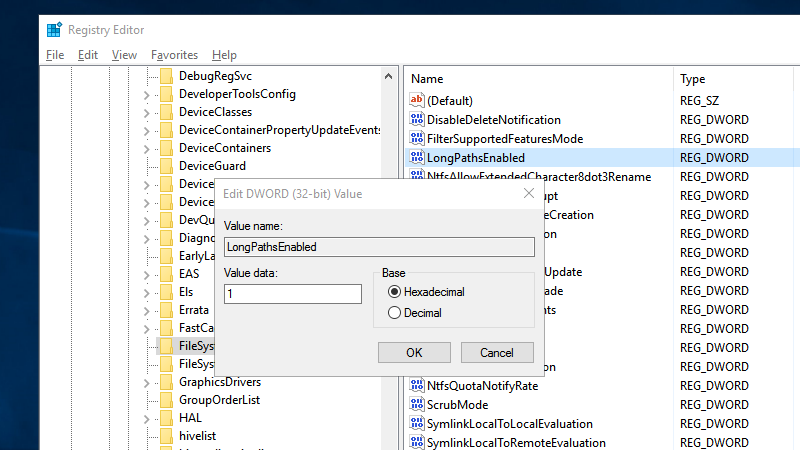Click the Registry Editor app icon in title bar
800x450 pixels.
tap(53, 29)
